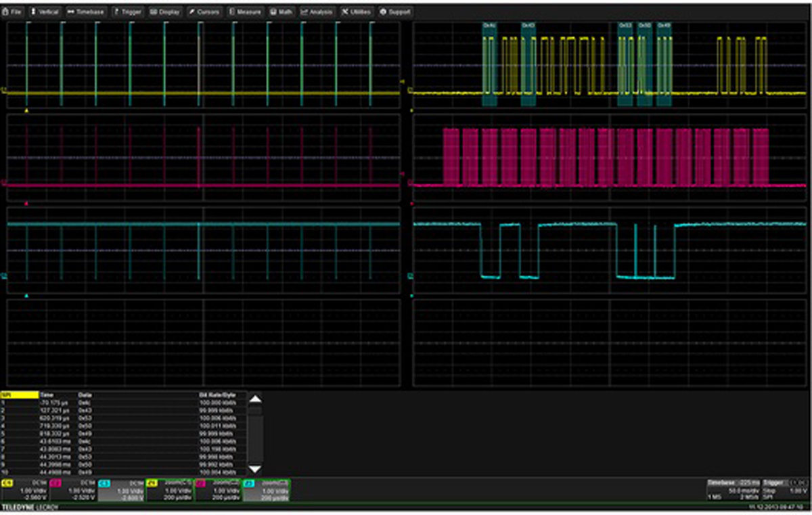This screenshot has height=515, width=812.
Task: Open the Display menu
Action: coord(164,12)
